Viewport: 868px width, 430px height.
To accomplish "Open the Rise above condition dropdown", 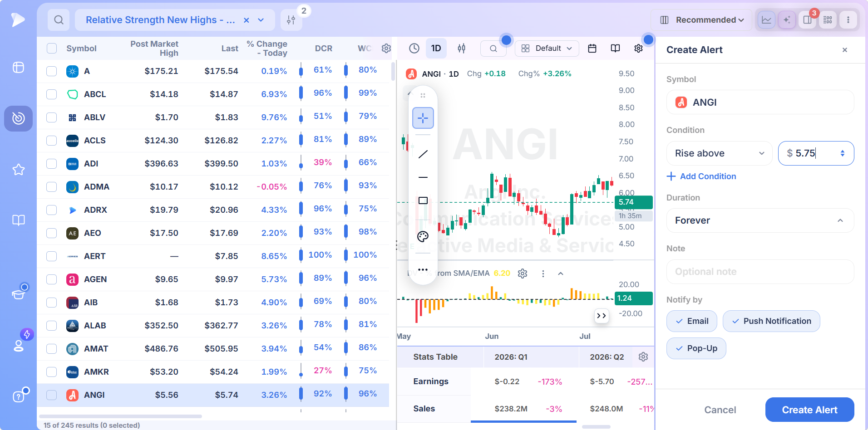I will [x=720, y=153].
